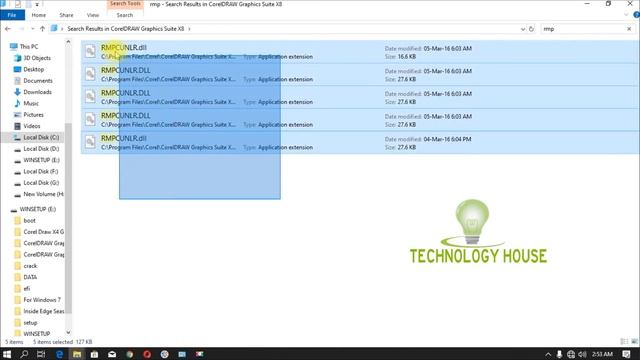640x360 pixels.
Task: Open the setup folder
Action: pyautogui.click(x=30, y=323)
